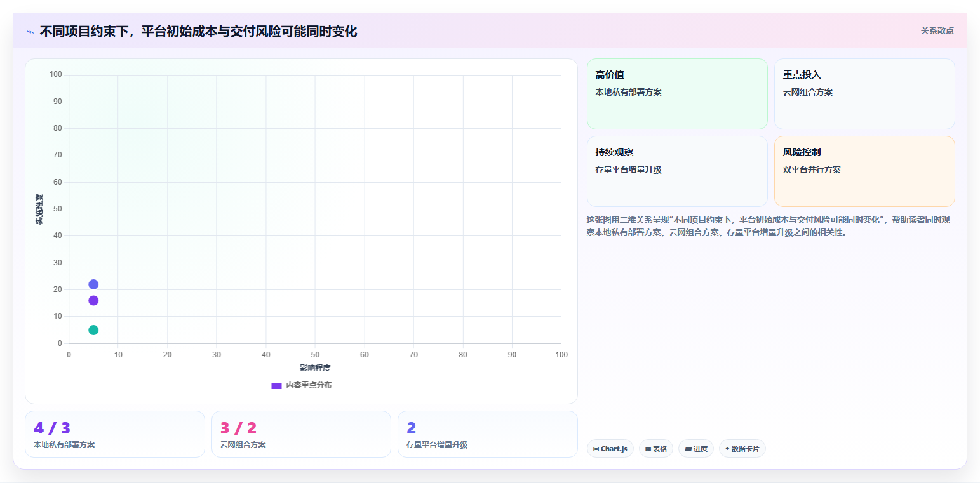
Task: Click the 内容重点分布 legend text
Action: (309, 385)
